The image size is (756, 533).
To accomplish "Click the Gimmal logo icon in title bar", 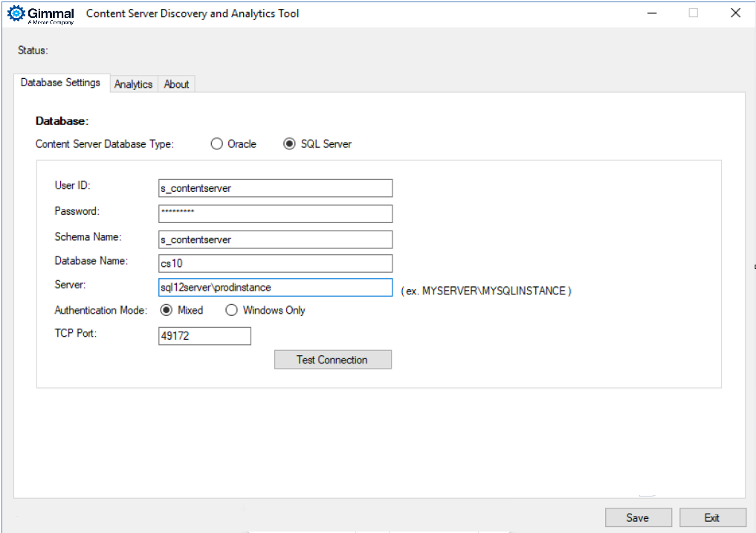I will [x=16, y=13].
